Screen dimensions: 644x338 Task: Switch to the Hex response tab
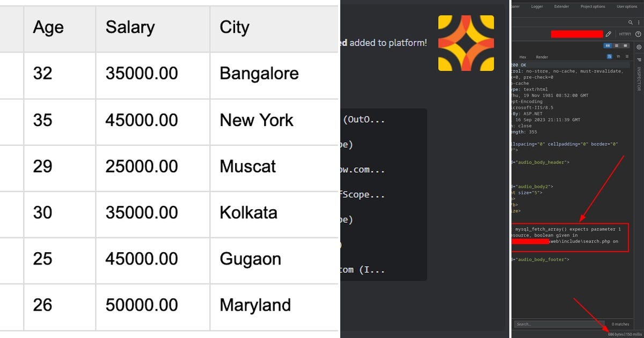click(x=523, y=57)
